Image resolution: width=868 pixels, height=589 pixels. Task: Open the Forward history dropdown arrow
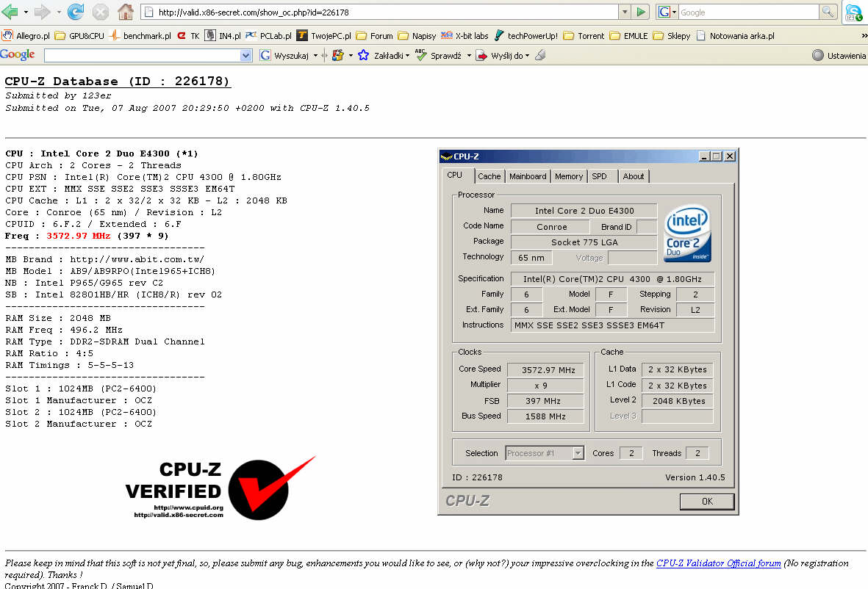(59, 12)
